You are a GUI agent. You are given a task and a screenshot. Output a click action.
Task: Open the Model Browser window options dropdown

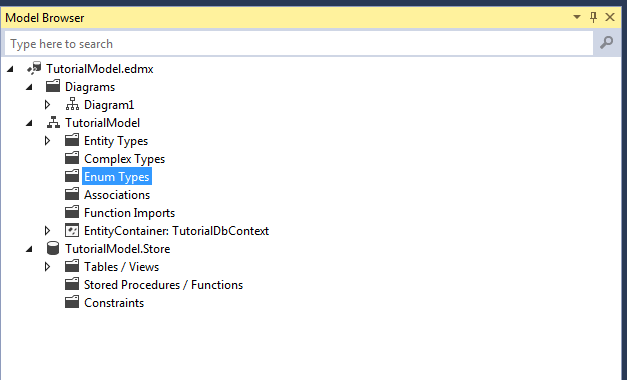(577, 17)
